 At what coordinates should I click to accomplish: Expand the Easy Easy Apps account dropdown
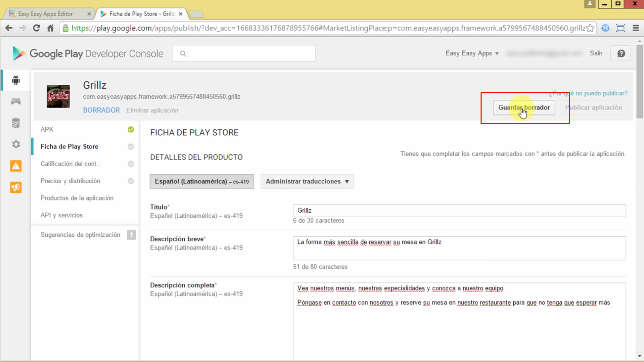471,53
